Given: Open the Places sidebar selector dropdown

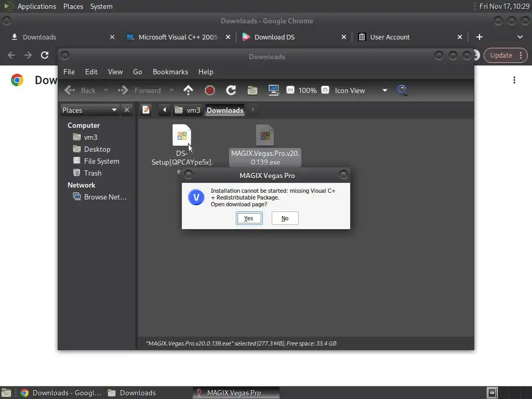Looking at the screenshot, I should (89, 110).
